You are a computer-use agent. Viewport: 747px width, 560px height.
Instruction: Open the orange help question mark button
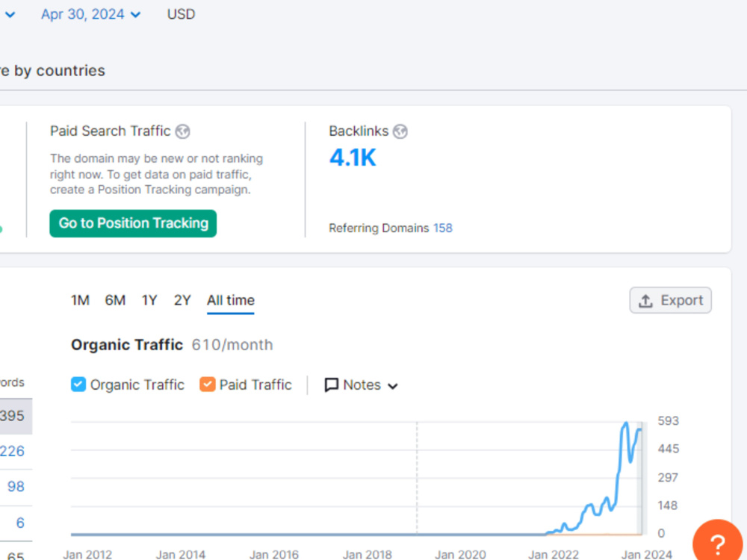(717, 542)
